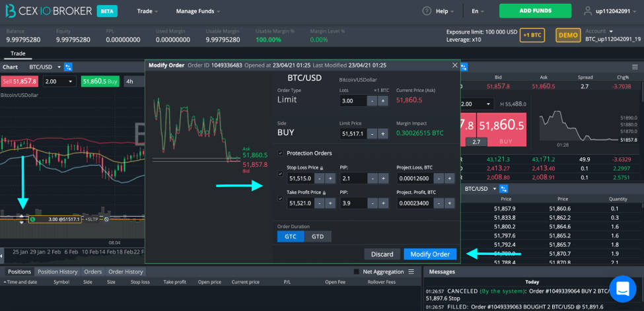The width and height of the screenshot is (644, 311).
Task: Switch to the Orders tab
Action: (93, 271)
